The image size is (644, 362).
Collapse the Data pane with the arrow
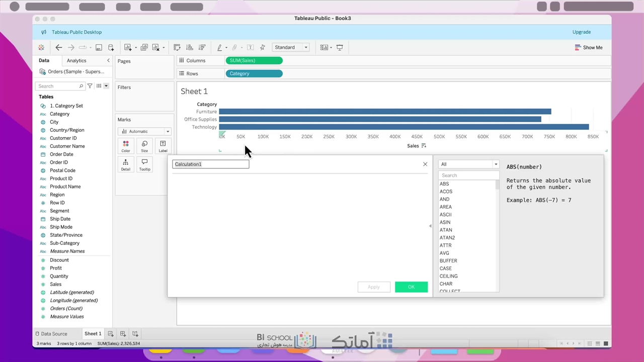point(108,60)
